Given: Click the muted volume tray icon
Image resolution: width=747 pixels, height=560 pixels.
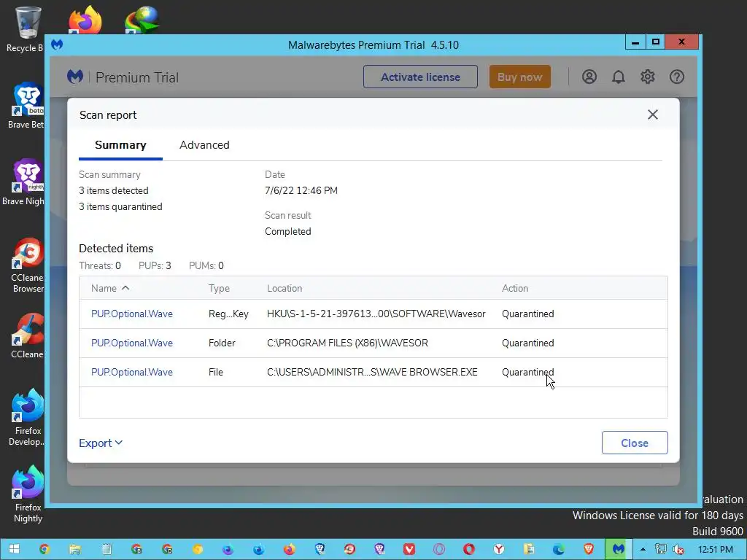Looking at the screenshot, I should tap(678, 549).
